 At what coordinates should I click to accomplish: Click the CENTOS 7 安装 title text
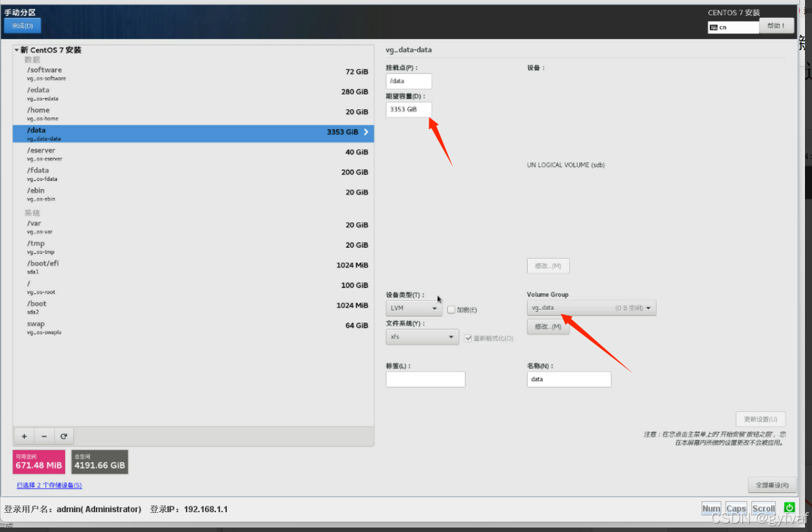(x=734, y=13)
